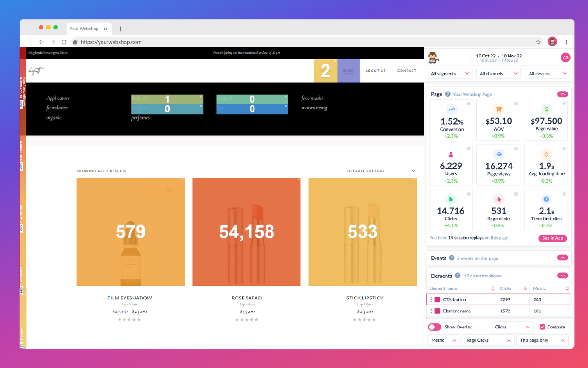588x368 pixels.
Task: Click the eye icon above Page views
Action: 498,155
